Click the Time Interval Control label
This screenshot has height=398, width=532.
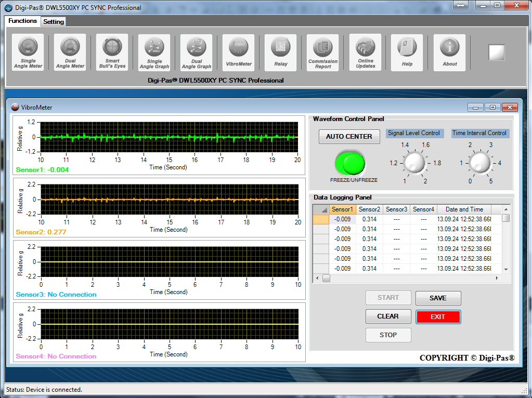[x=479, y=133]
